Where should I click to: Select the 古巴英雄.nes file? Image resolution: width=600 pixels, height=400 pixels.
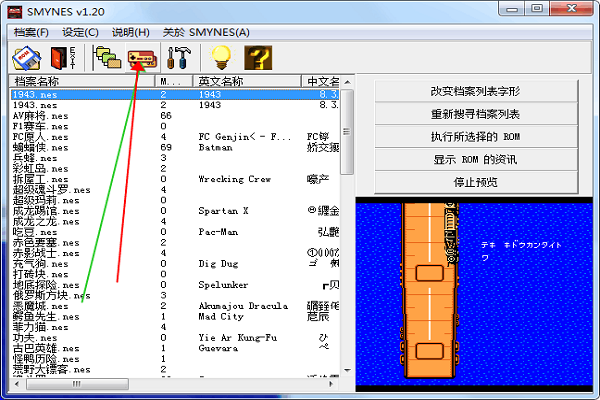(x=46, y=348)
